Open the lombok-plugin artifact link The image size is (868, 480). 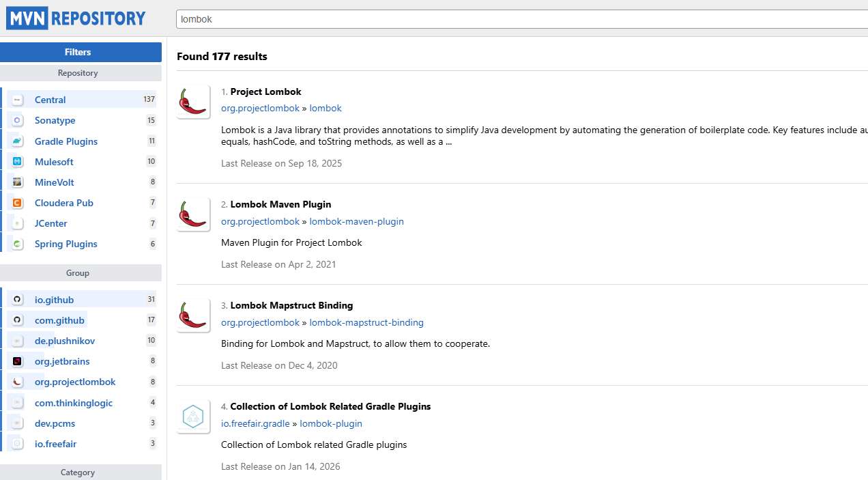pyautogui.click(x=331, y=423)
